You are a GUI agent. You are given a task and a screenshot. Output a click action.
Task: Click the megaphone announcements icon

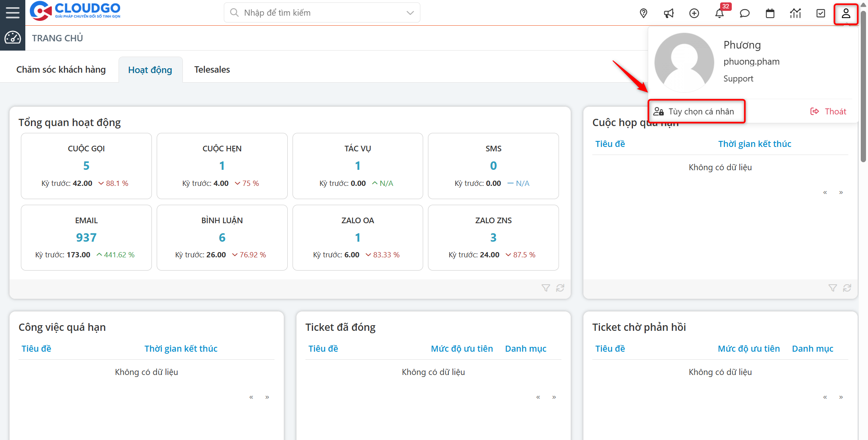[x=669, y=13]
